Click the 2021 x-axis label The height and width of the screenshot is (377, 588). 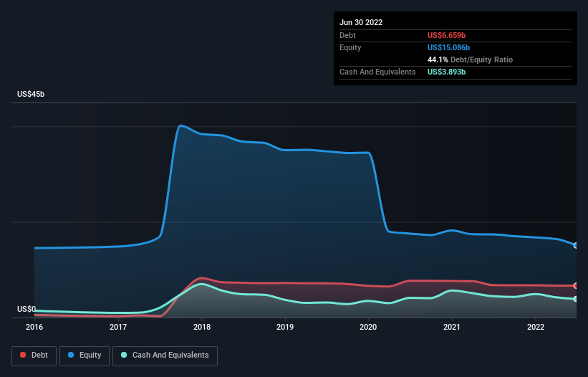click(452, 327)
